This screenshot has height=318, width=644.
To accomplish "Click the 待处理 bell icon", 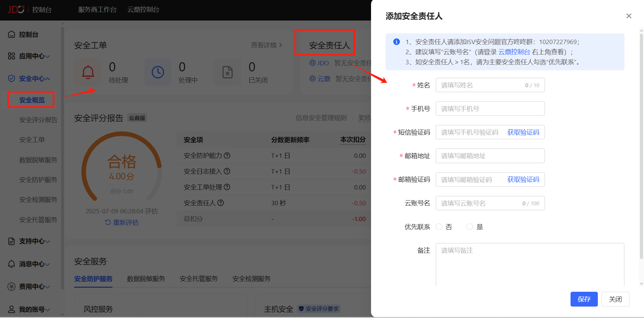I will 88,72.
